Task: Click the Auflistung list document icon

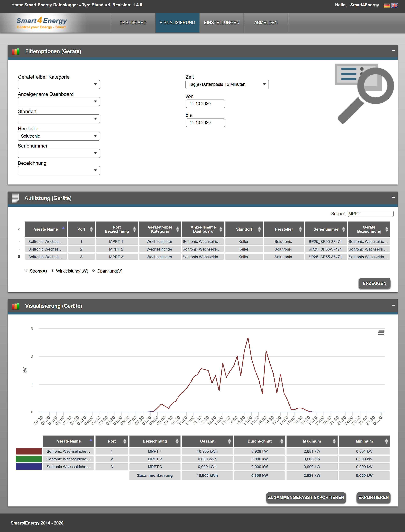Action: point(15,198)
